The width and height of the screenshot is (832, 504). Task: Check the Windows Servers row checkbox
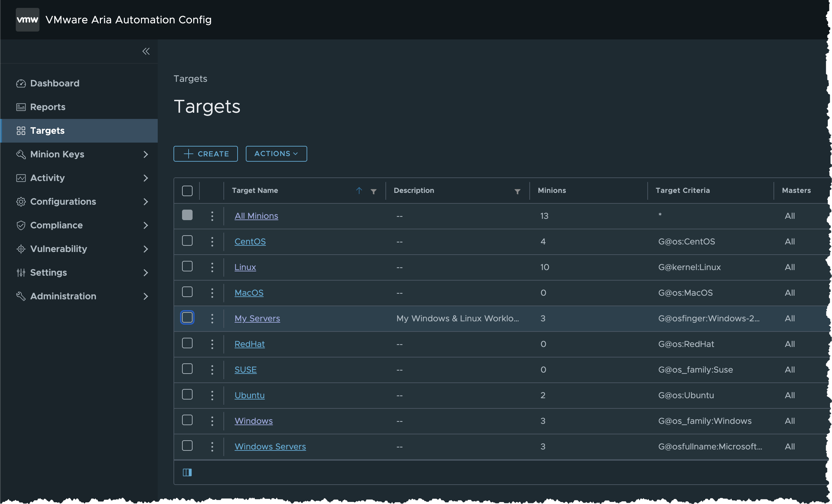tap(187, 446)
